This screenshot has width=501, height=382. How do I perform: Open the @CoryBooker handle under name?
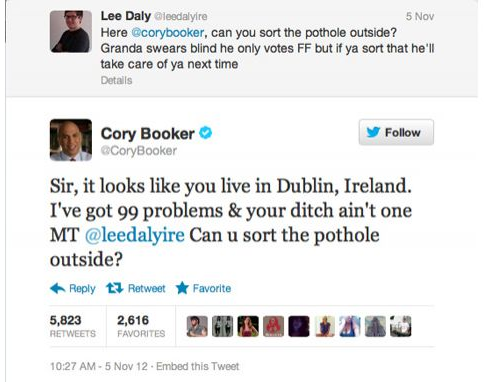[x=139, y=151]
